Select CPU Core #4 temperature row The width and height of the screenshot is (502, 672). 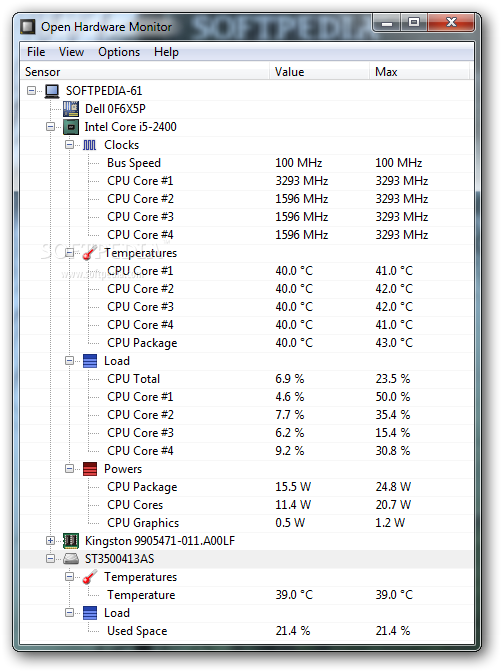[247, 325]
